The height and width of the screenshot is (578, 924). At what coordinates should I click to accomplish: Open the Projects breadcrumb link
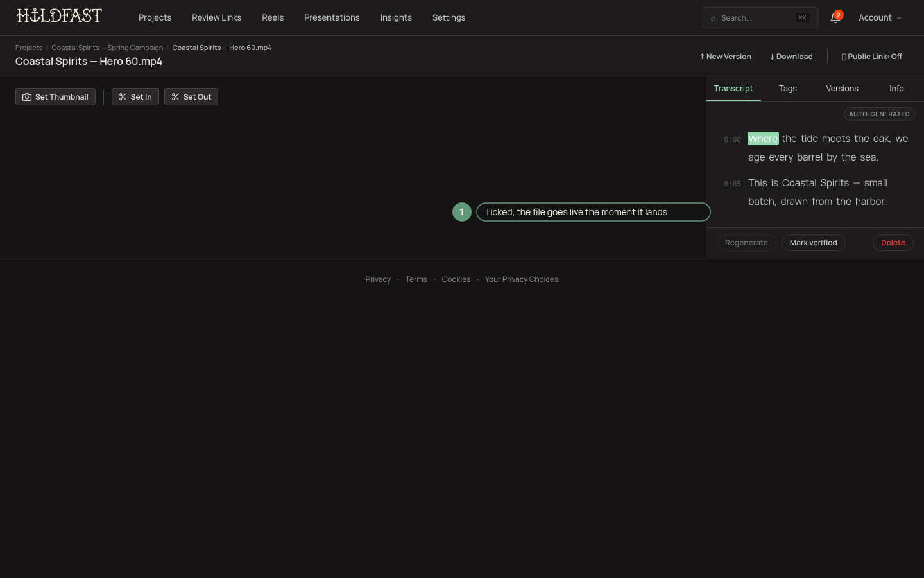(x=29, y=48)
